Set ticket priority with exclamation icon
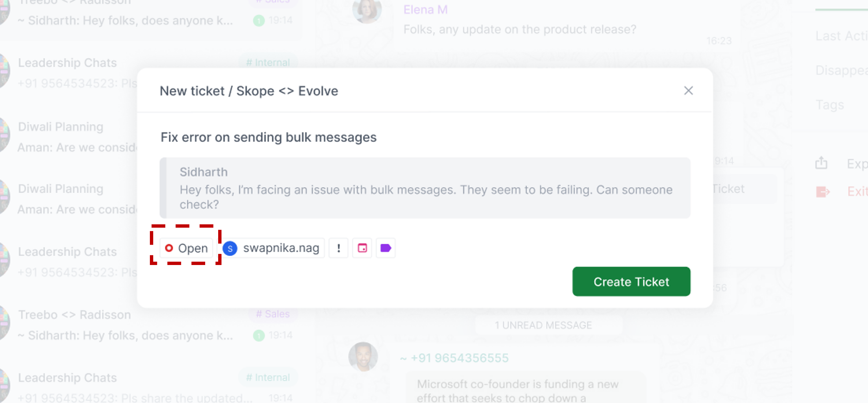Screen dimensions: 868x403 click(x=338, y=248)
